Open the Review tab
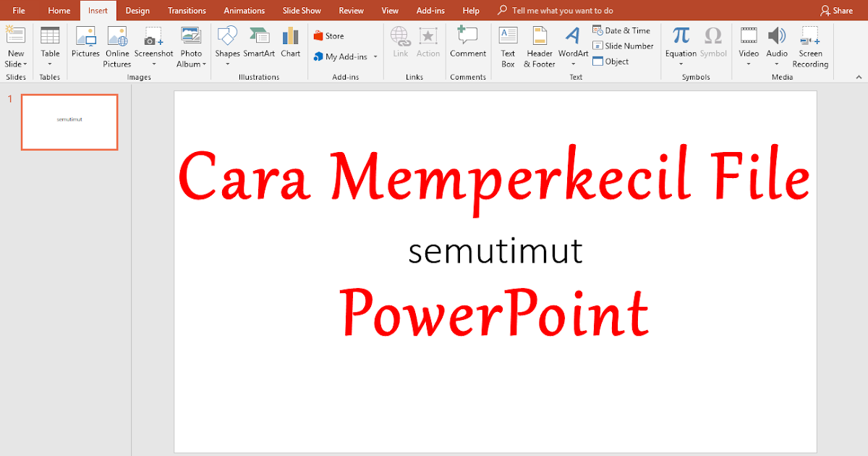The width and height of the screenshot is (868, 456). coord(352,11)
